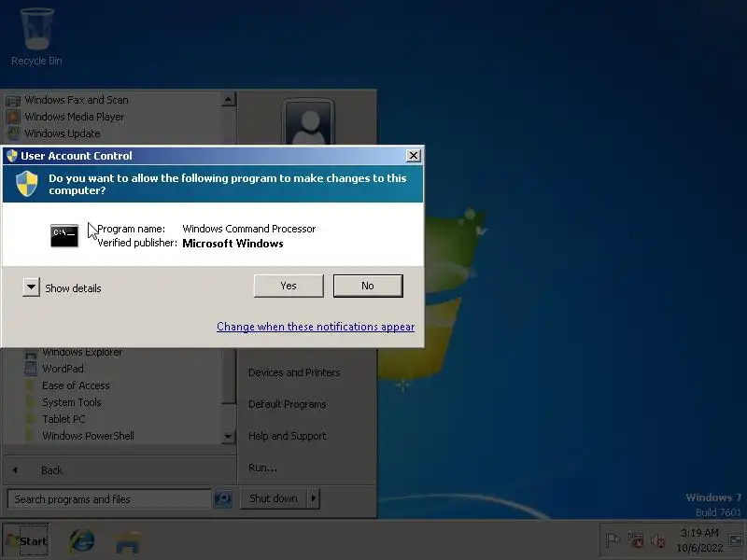Click the user account picture
Screen dimensions: 747x560
pos(309,123)
